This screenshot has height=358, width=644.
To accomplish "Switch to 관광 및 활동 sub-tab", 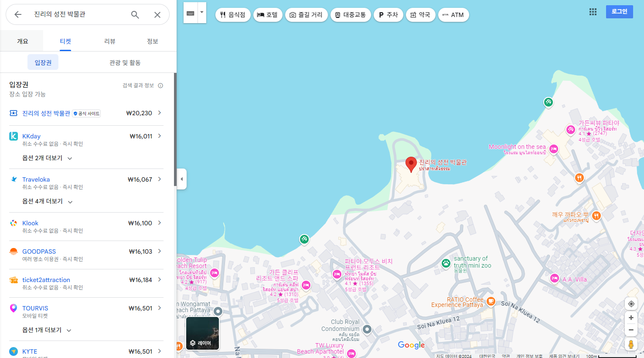I will pos(125,62).
